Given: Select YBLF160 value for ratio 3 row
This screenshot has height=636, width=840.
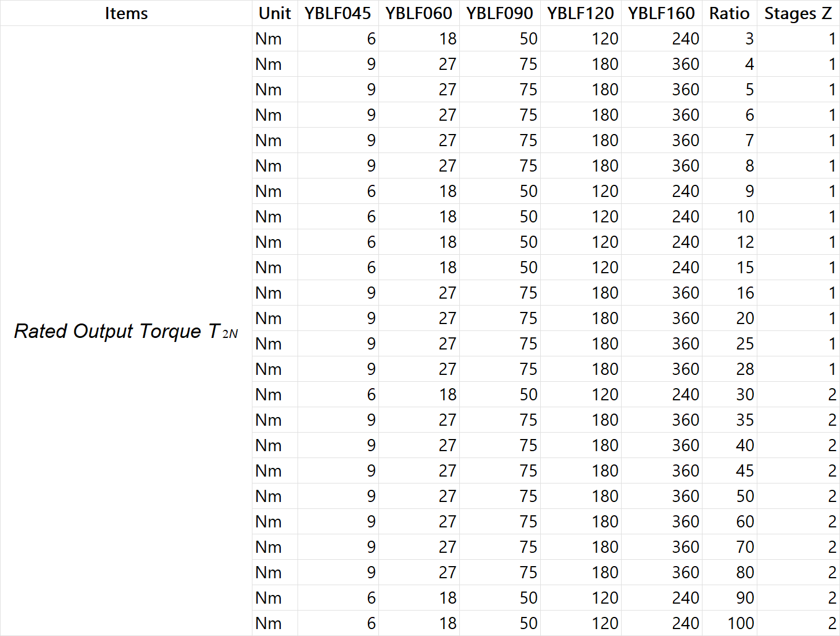Looking at the screenshot, I should pos(661,39).
